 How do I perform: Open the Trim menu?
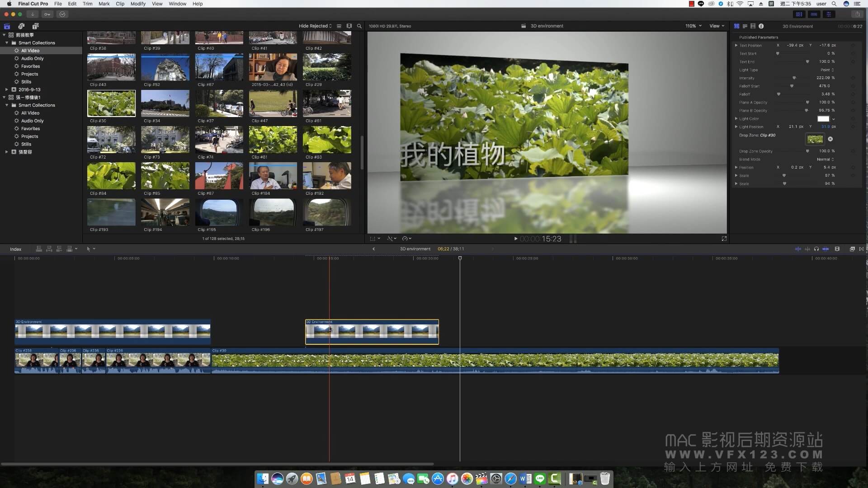88,4
